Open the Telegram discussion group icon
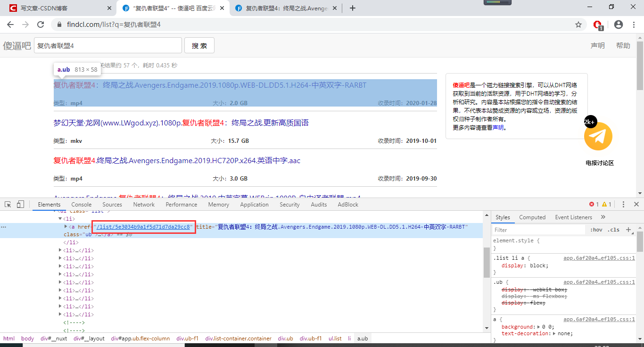Image resolution: width=644 pixels, height=347 pixels. coord(598,137)
